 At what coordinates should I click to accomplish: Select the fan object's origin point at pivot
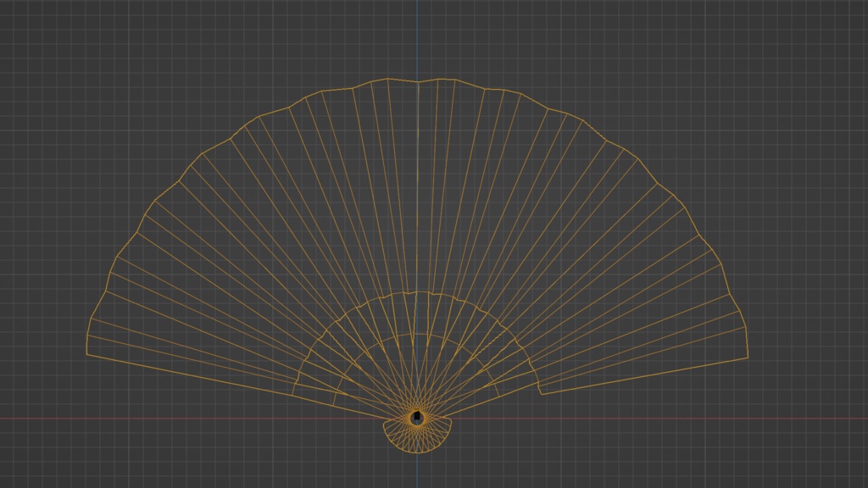coord(417,418)
